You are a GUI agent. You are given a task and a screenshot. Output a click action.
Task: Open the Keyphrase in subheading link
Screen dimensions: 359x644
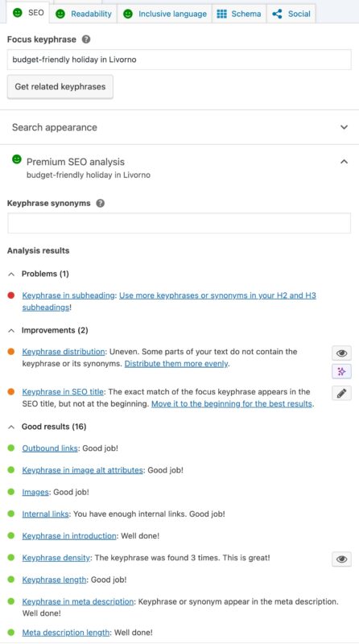pos(68,295)
